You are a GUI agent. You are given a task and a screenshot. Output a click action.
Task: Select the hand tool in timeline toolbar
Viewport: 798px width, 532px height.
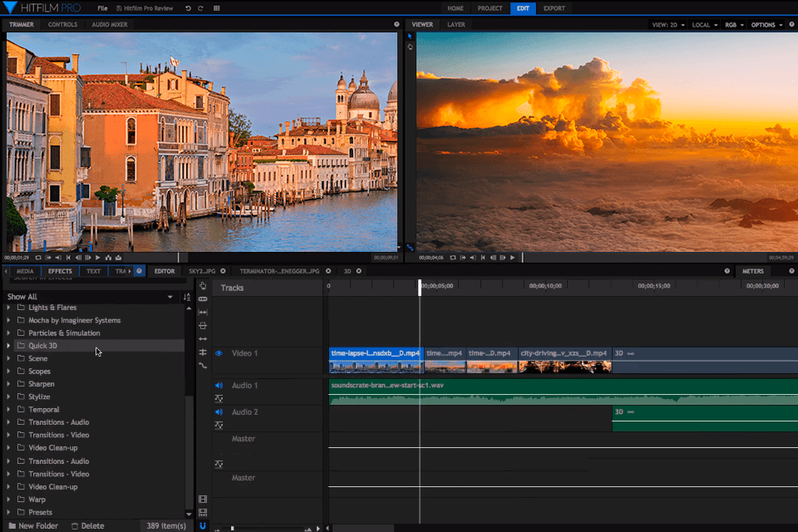203,285
